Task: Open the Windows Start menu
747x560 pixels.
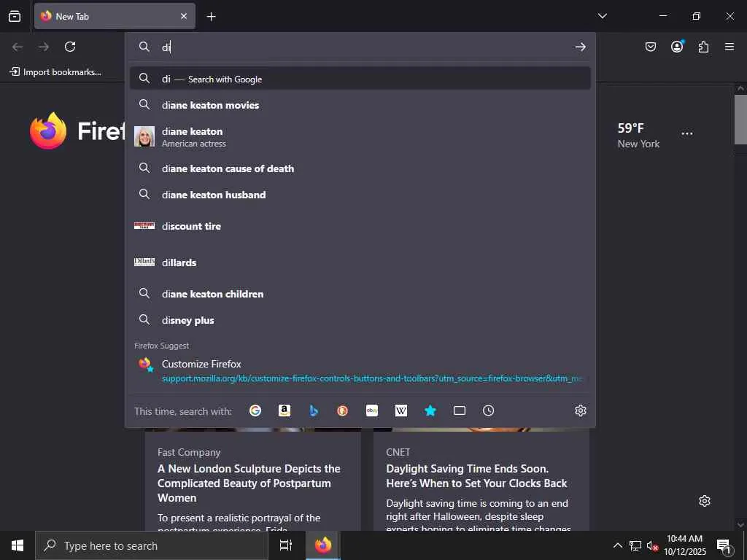Action: pos(18,545)
